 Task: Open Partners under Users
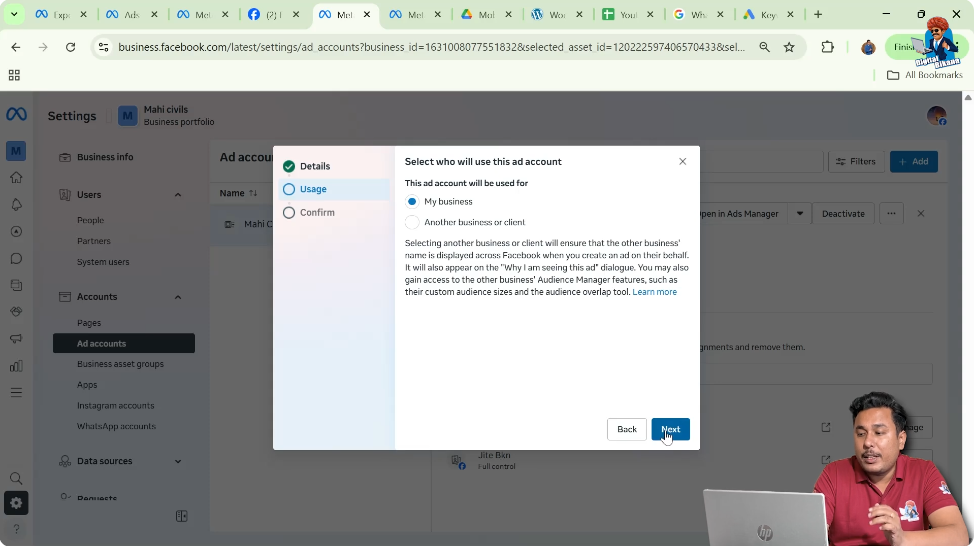click(93, 241)
